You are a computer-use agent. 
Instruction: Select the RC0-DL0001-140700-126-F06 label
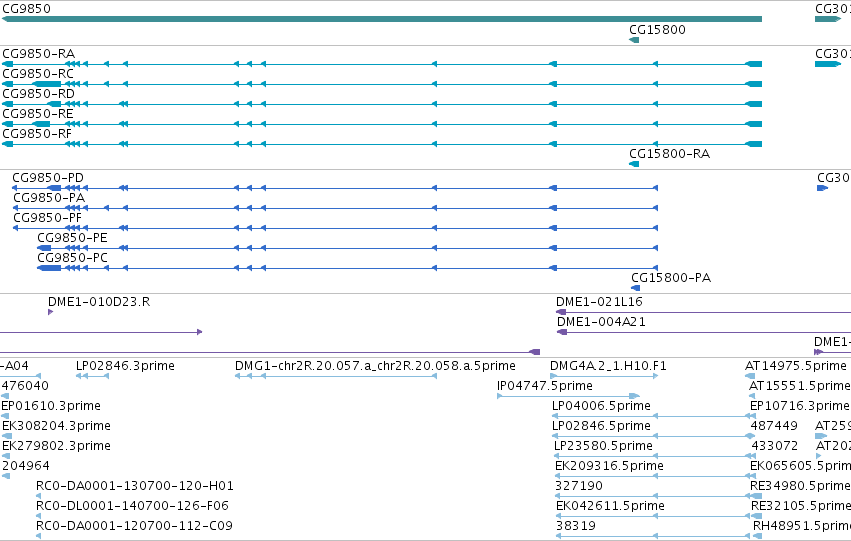click(x=132, y=506)
